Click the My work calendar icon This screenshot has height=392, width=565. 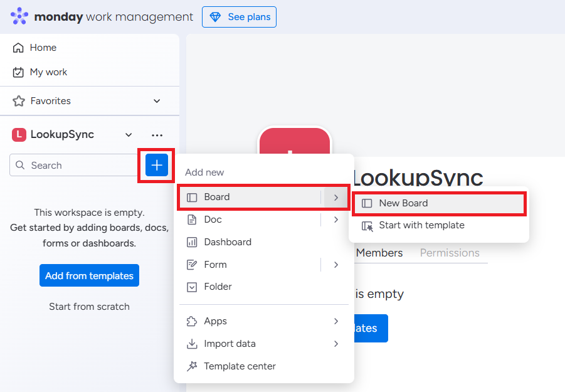(x=18, y=72)
